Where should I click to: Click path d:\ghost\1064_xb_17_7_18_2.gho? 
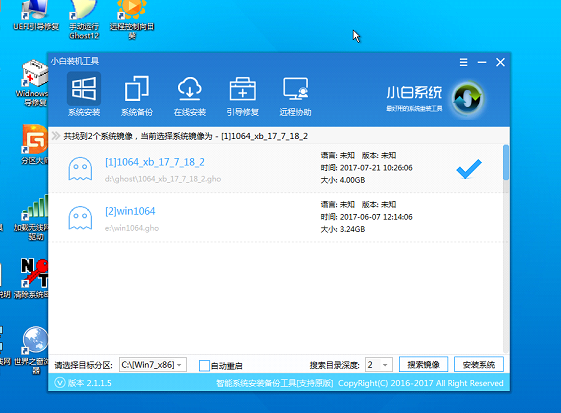(163, 179)
